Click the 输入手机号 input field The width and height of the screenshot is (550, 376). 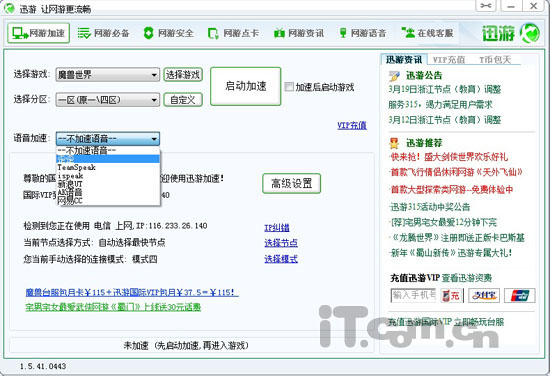pos(413,295)
